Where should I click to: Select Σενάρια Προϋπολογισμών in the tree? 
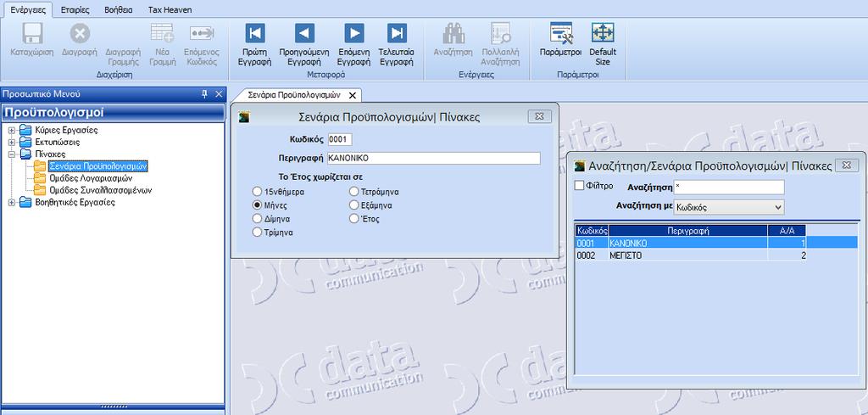[97, 166]
